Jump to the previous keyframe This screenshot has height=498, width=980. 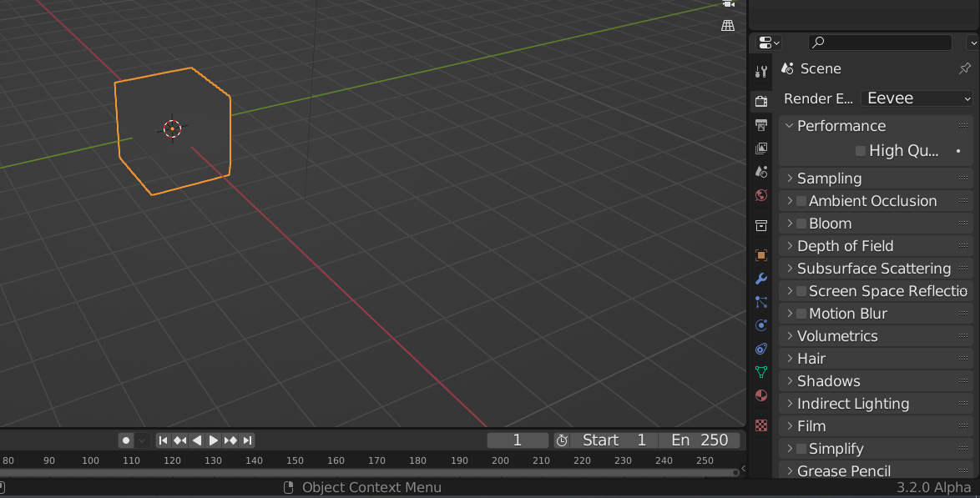click(x=180, y=440)
